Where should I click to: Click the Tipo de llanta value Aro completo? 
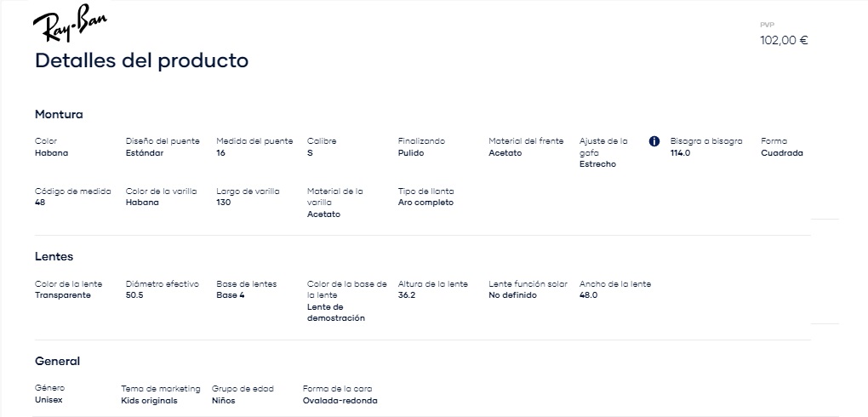coord(425,203)
